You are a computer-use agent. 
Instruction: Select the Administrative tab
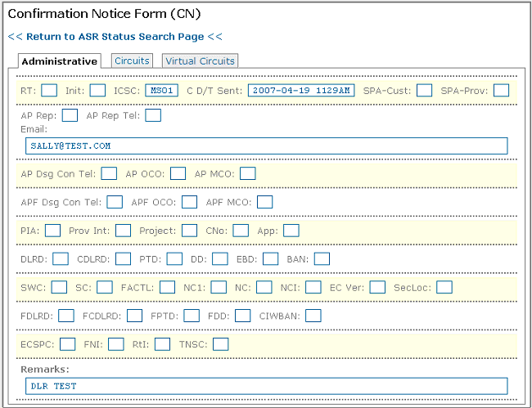tap(59, 61)
